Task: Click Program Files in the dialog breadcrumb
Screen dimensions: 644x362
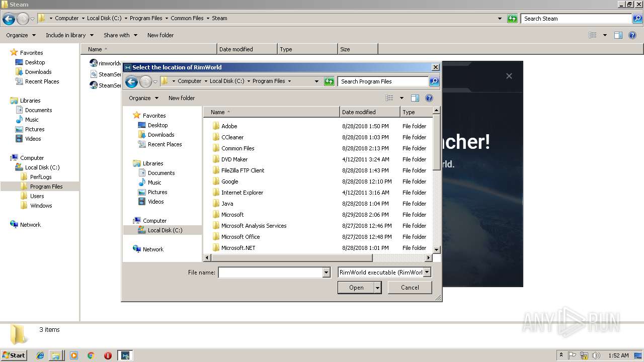Action: (269, 81)
